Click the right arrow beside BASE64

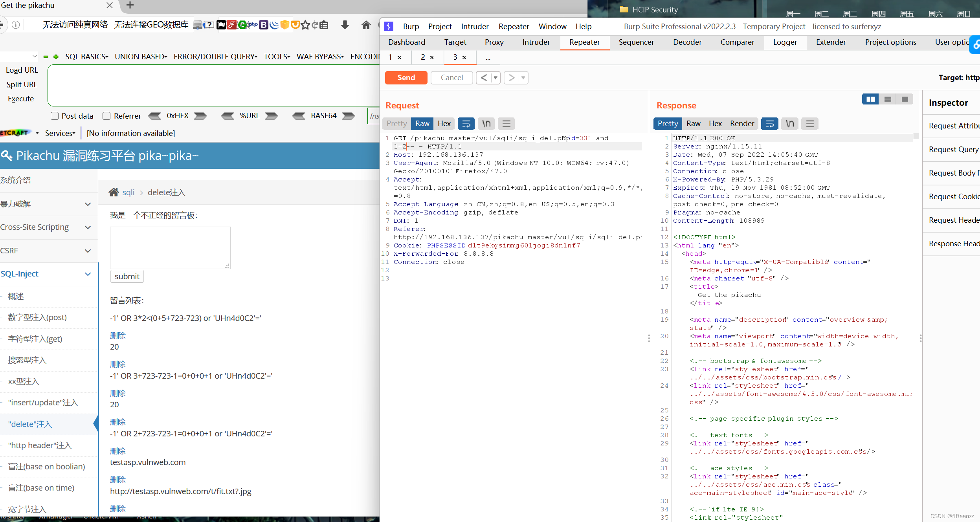click(348, 116)
